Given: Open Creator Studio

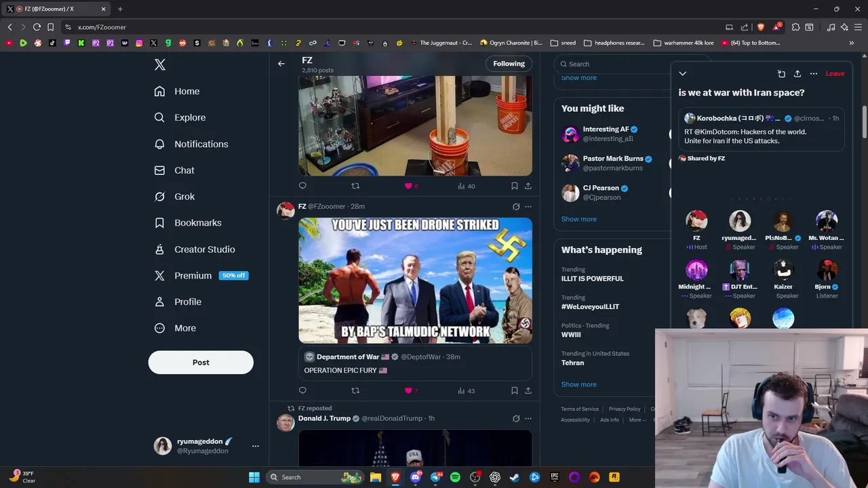Looking at the screenshot, I should [x=195, y=249].
